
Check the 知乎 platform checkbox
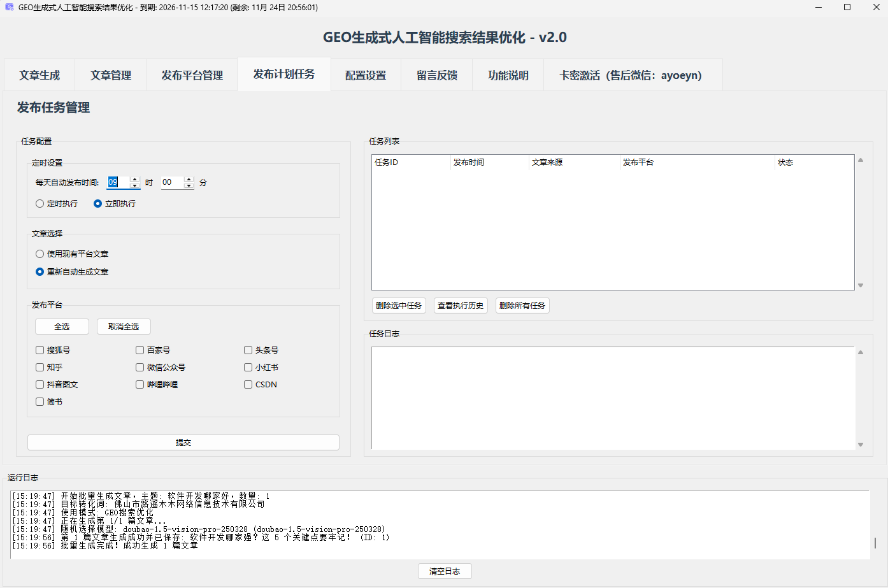pos(39,367)
